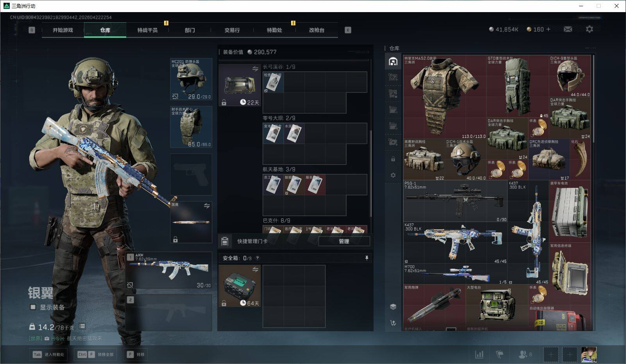Viewport: 626px width, 364px height.
Task: Select the GTO重型战术包 backpack in warehouse
Action: [517, 86]
